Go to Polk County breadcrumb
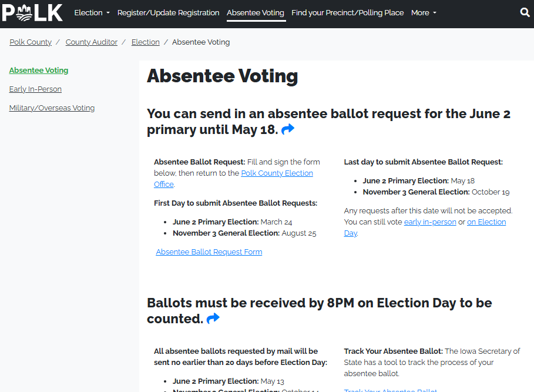Image resolution: width=534 pixels, height=392 pixels. [31, 42]
